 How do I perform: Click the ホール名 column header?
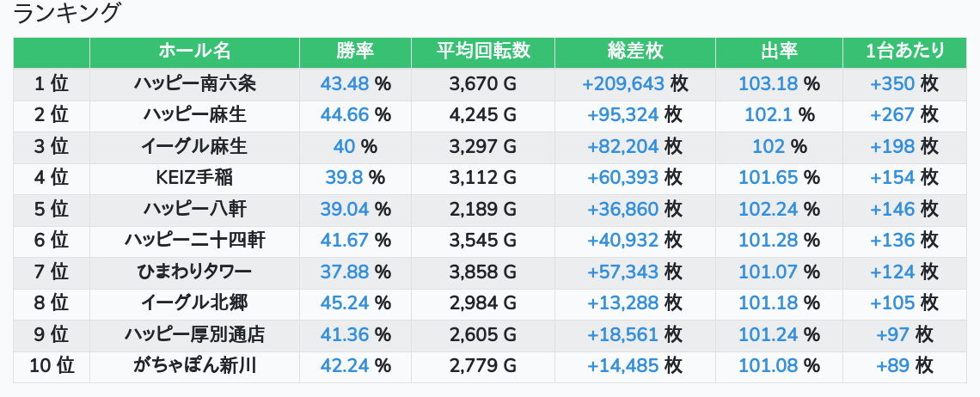pyautogui.click(x=194, y=52)
